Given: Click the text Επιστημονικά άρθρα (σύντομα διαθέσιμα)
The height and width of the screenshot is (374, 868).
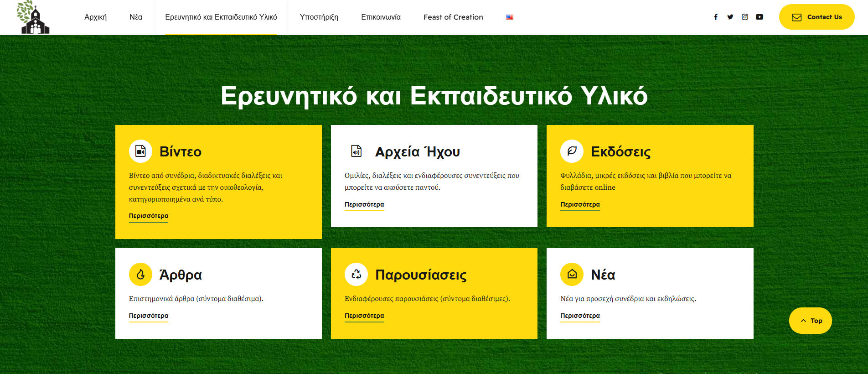Looking at the screenshot, I should tap(196, 299).
